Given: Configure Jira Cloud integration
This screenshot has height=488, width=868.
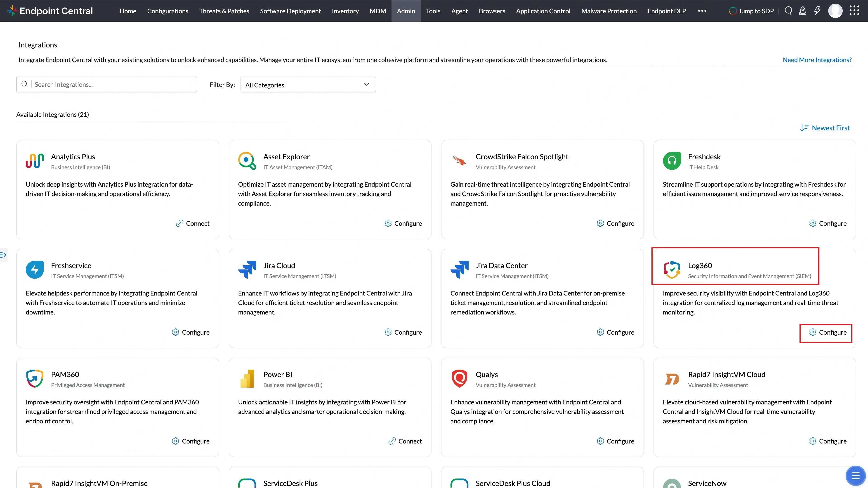Looking at the screenshot, I should point(403,332).
